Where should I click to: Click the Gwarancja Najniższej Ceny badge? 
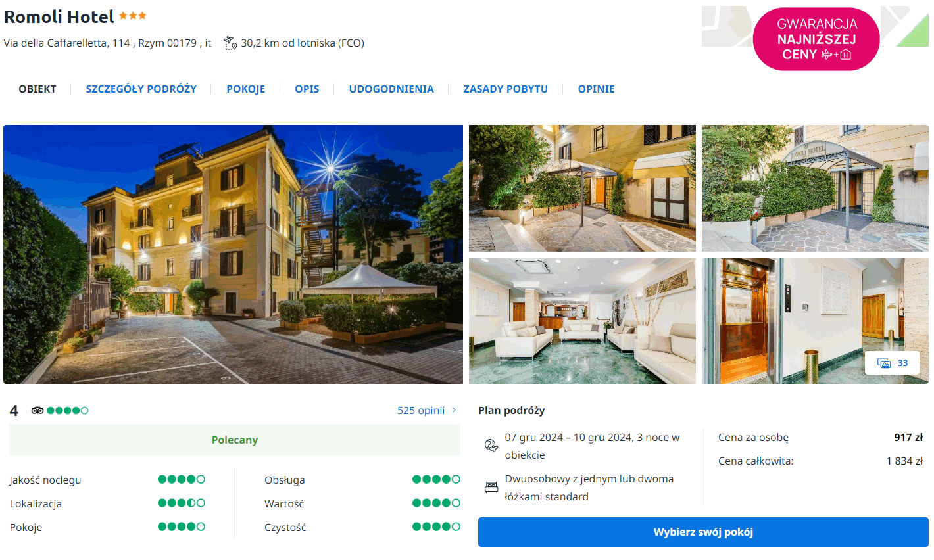click(816, 39)
